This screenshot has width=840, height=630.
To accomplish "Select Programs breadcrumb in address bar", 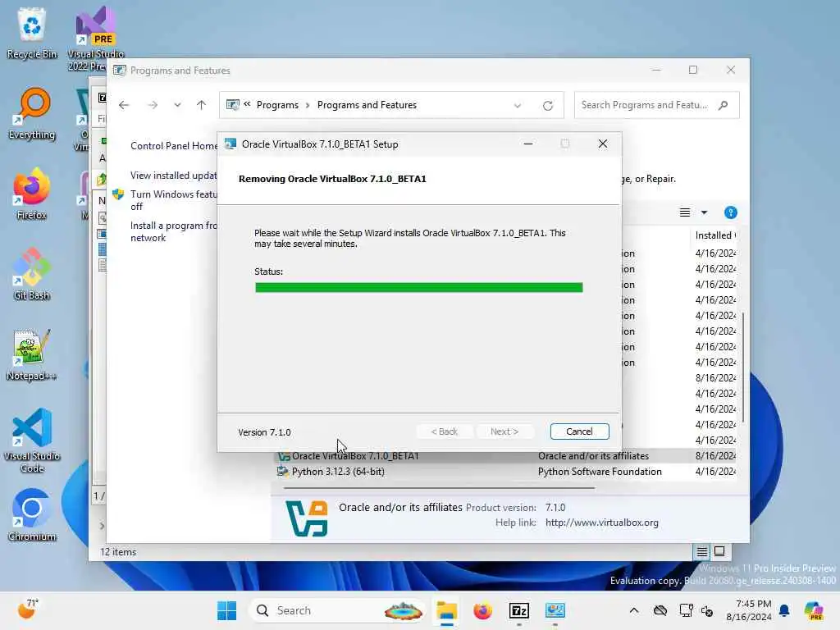I will point(277,105).
